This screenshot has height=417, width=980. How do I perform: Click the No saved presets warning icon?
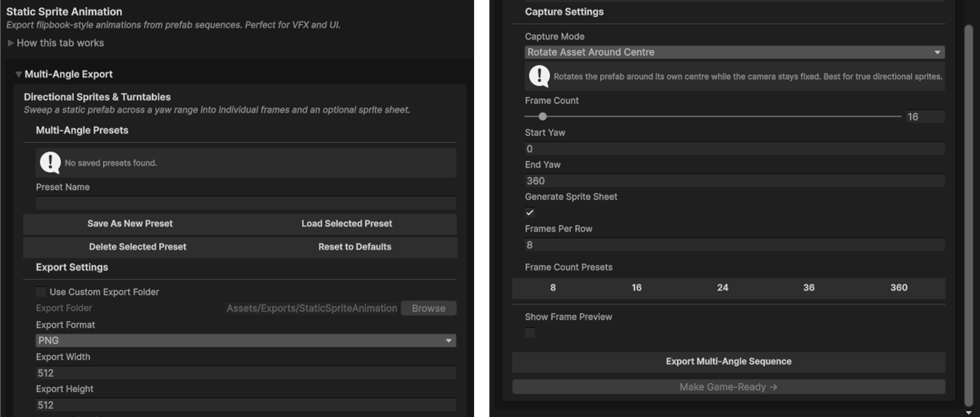[50, 163]
